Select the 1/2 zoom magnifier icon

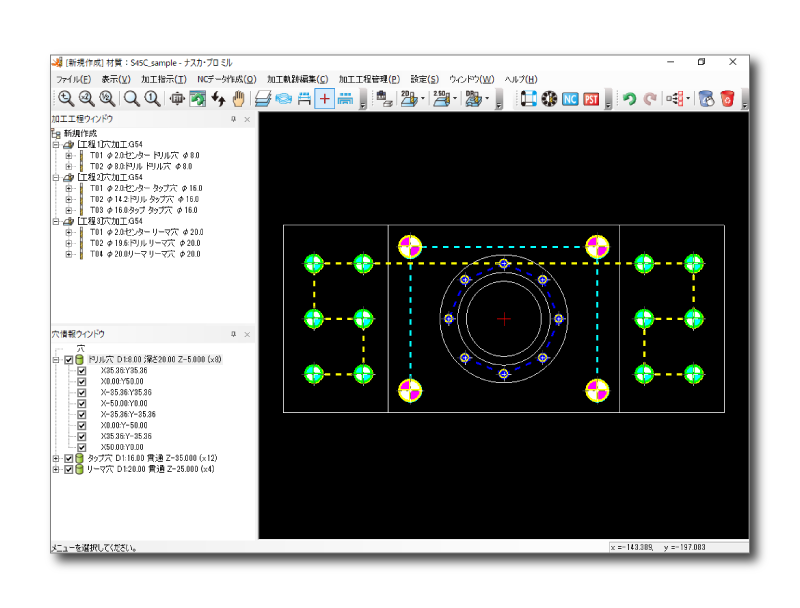point(107,98)
